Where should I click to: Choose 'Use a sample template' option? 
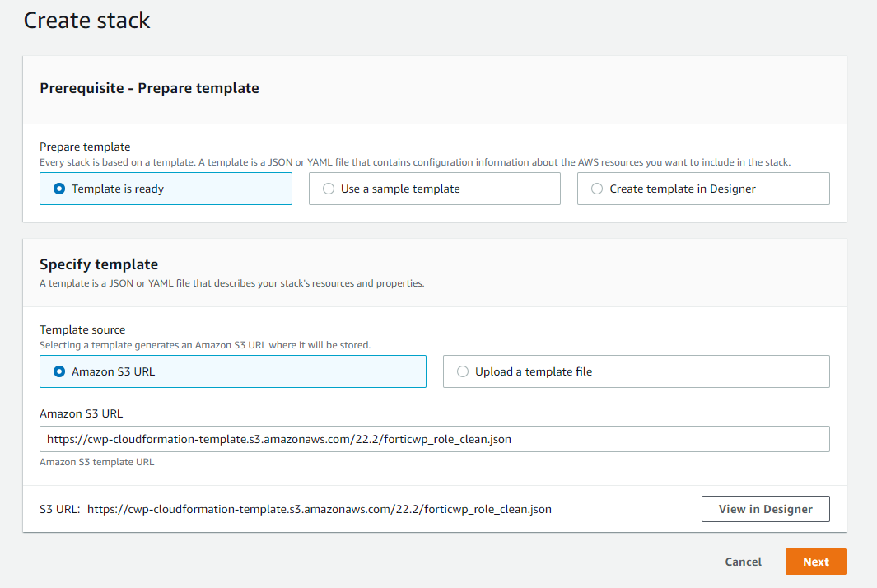[x=328, y=189]
